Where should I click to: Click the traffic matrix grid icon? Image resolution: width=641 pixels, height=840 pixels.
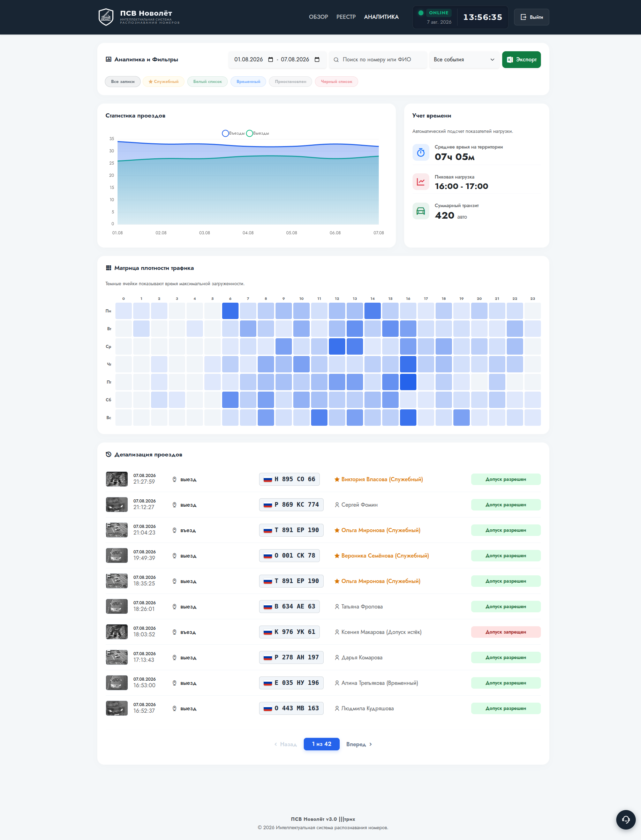tap(108, 268)
